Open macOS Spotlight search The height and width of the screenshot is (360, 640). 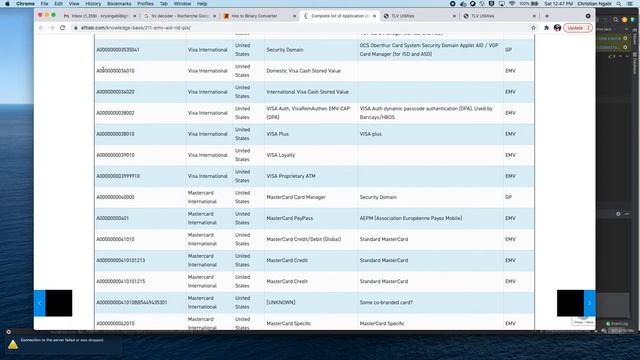619,4
